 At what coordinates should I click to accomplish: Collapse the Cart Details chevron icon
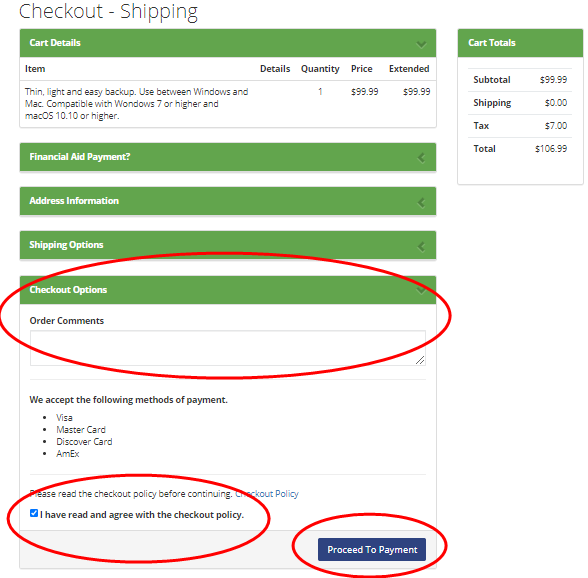[x=421, y=45]
